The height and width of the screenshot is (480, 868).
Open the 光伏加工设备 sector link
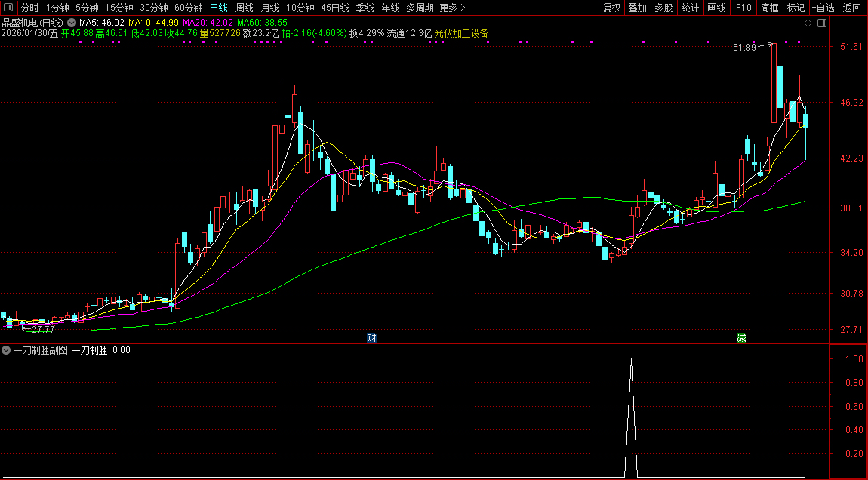pos(462,33)
